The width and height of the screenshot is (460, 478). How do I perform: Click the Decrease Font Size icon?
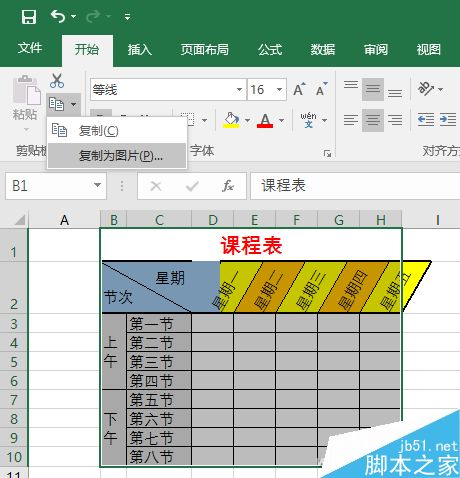(322, 89)
